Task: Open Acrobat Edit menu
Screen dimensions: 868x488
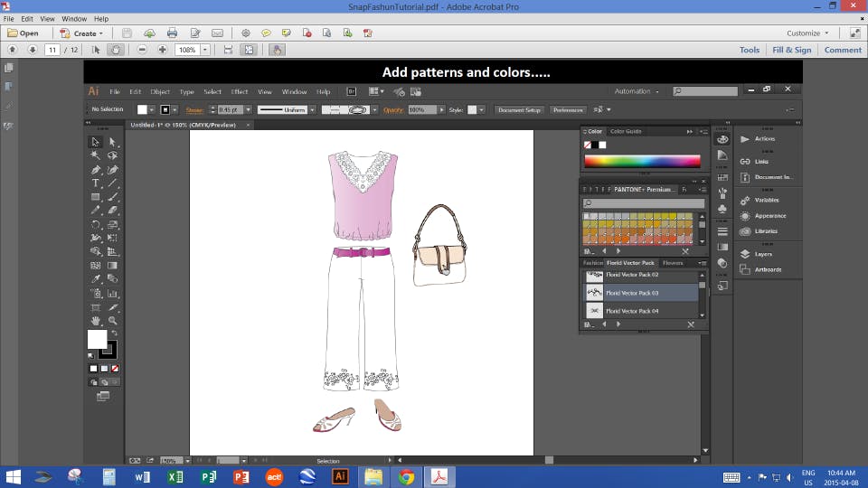Action: (27, 19)
